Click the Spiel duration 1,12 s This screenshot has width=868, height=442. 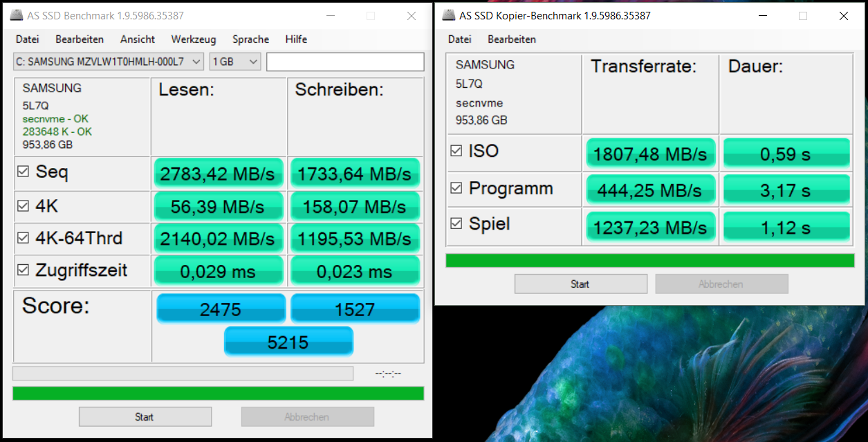[x=786, y=226]
